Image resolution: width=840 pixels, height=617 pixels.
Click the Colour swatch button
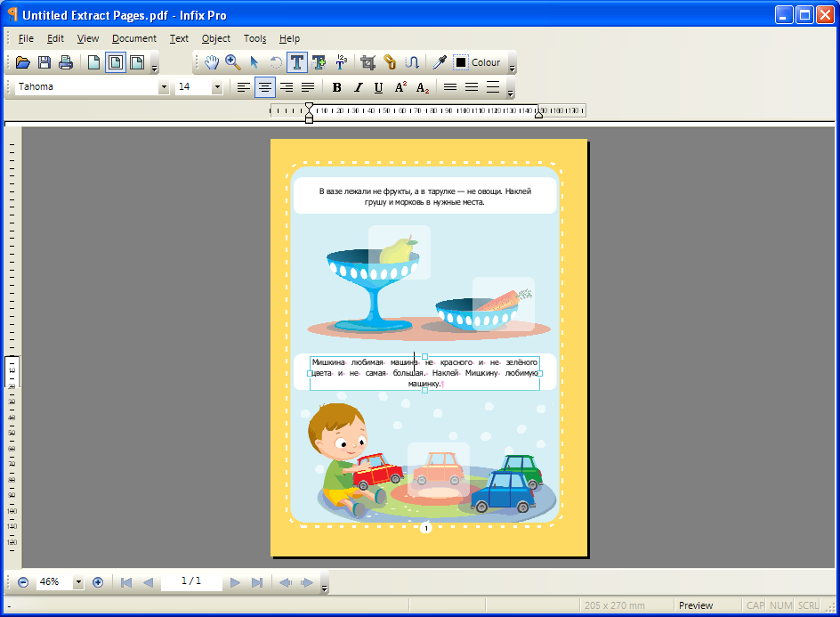(477, 62)
